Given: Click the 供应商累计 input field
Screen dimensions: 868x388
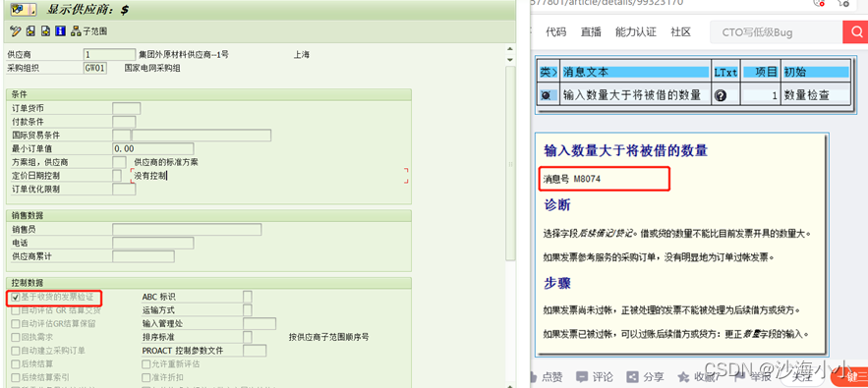Looking at the screenshot, I should point(144,256).
